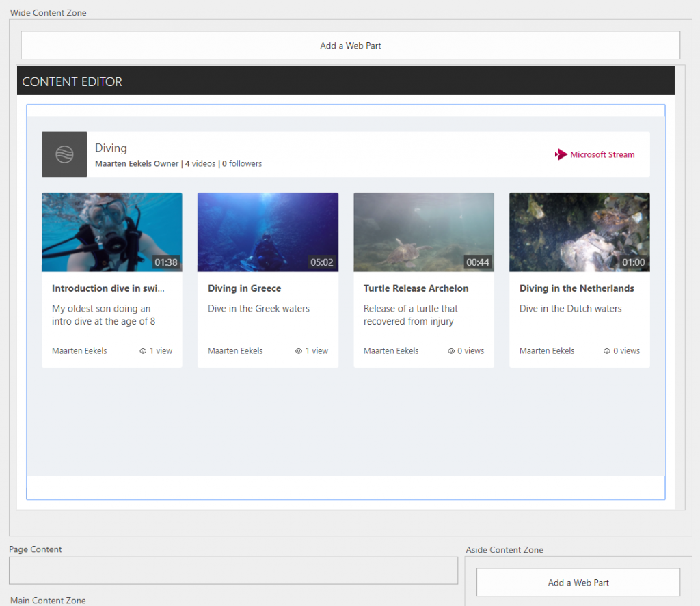Click the '4 videos' count text

coord(200,164)
